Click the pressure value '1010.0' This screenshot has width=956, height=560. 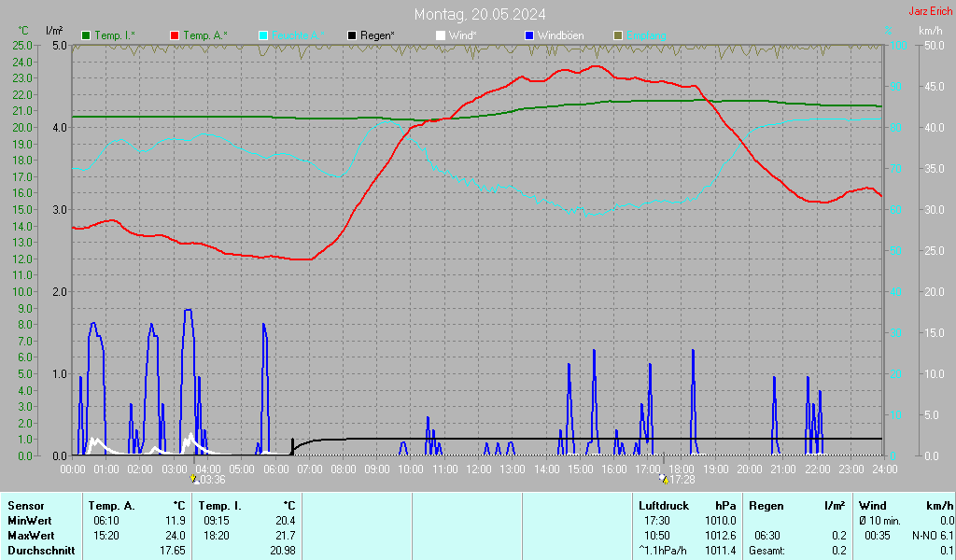coord(722,521)
